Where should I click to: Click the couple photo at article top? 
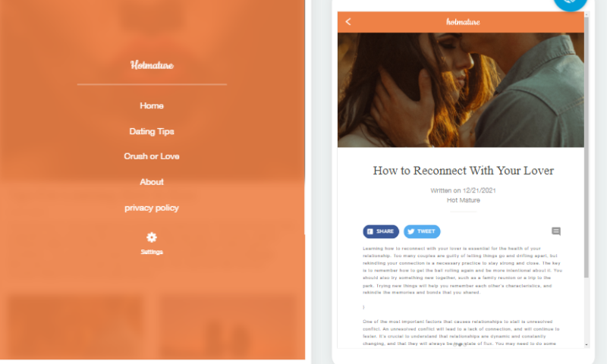461,89
